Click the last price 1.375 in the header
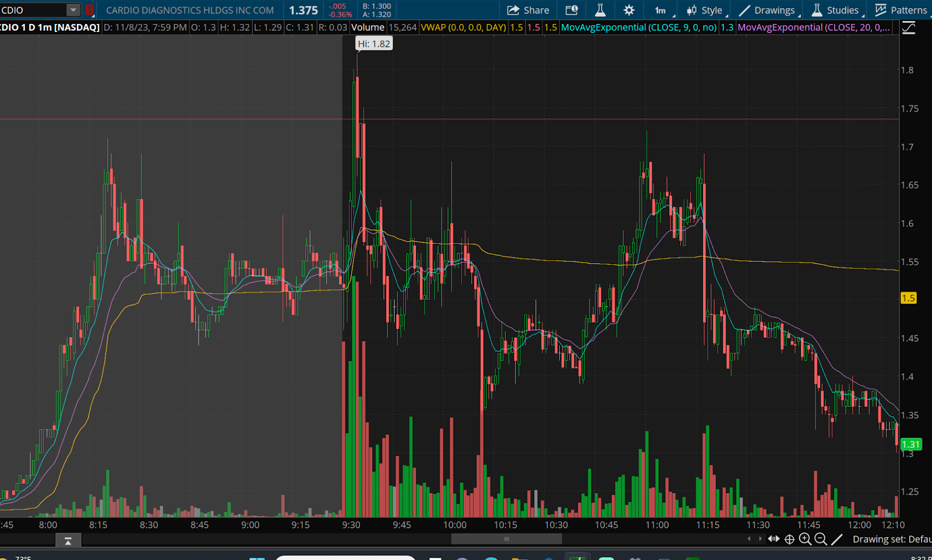 [x=303, y=10]
